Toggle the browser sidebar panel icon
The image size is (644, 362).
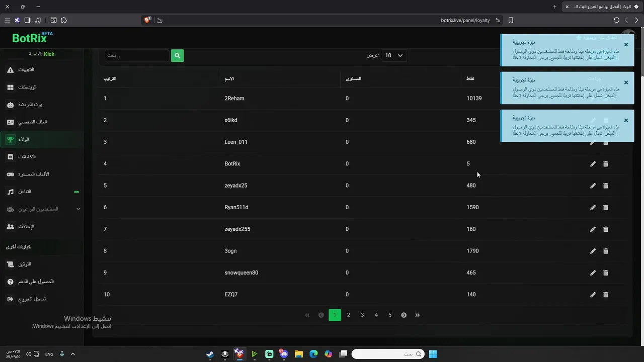(27, 20)
